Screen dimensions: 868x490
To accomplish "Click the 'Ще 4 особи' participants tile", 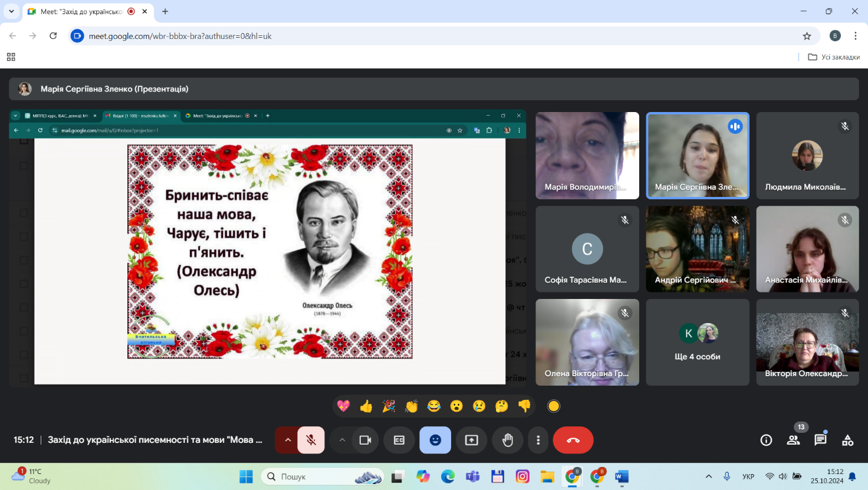I will click(x=697, y=342).
